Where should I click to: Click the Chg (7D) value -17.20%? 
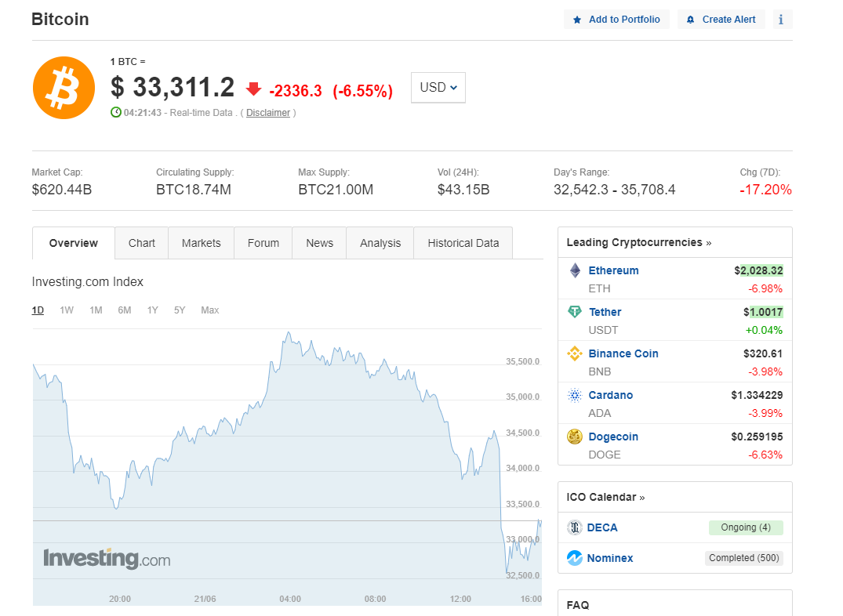click(x=765, y=190)
